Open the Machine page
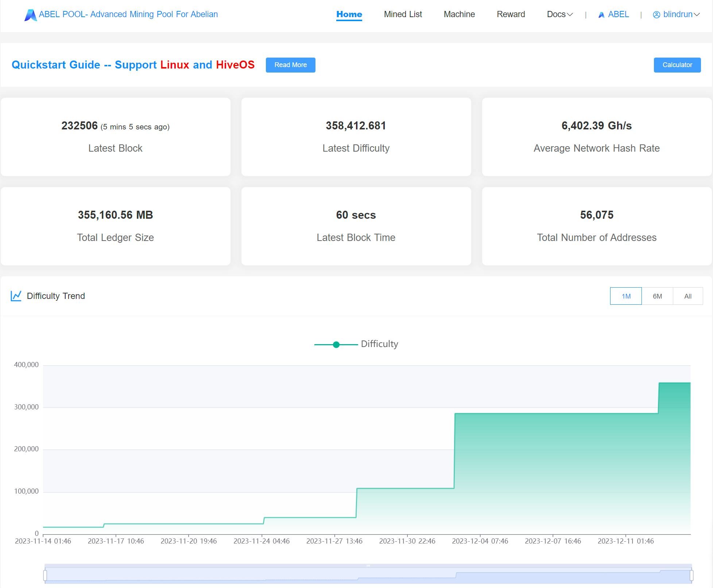 click(x=459, y=14)
